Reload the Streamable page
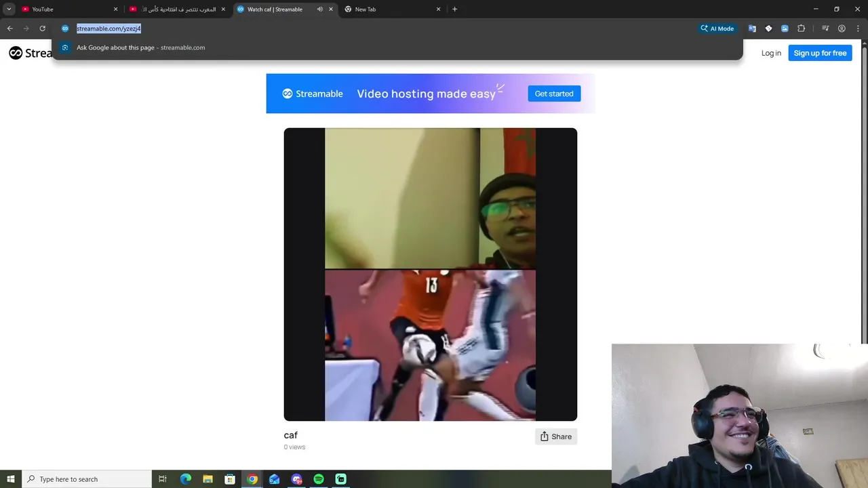The height and width of the screenshot is (488, 868). click(42, 28)
